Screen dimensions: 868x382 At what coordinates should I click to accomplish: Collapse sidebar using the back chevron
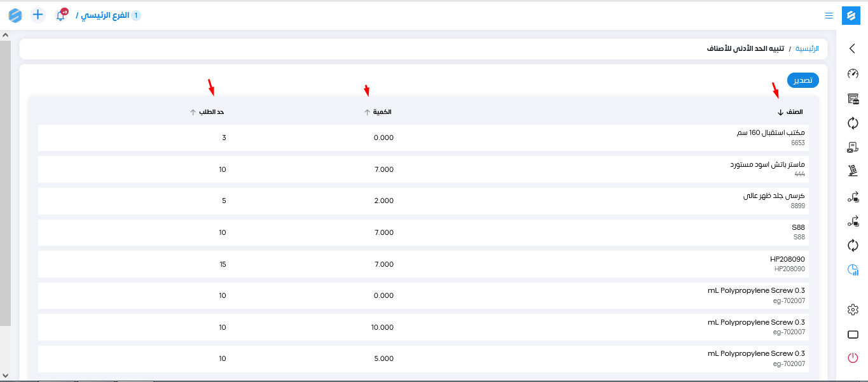tap(853, 48)
